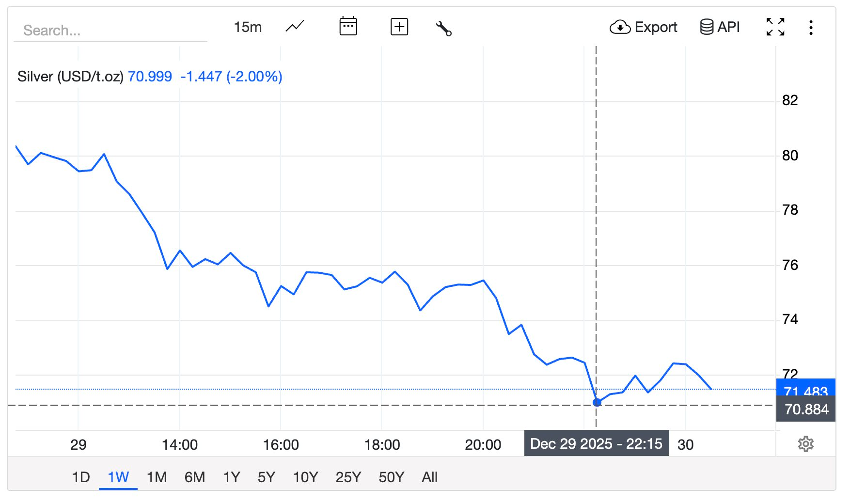
Task: Click the Export cloud download button
Action: click(643, 27)
